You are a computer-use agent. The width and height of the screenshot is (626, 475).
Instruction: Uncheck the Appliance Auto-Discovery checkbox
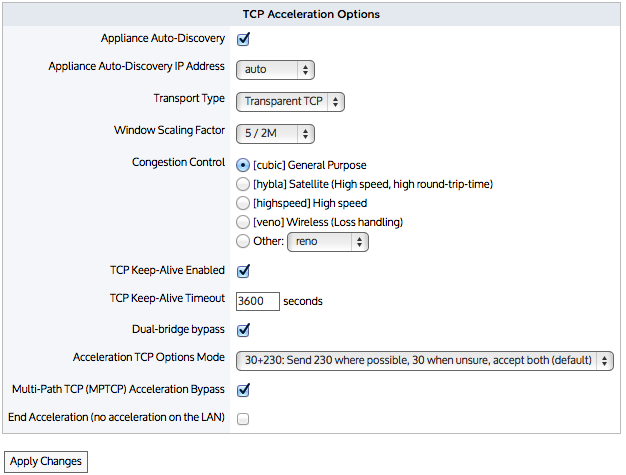[243, 40]
